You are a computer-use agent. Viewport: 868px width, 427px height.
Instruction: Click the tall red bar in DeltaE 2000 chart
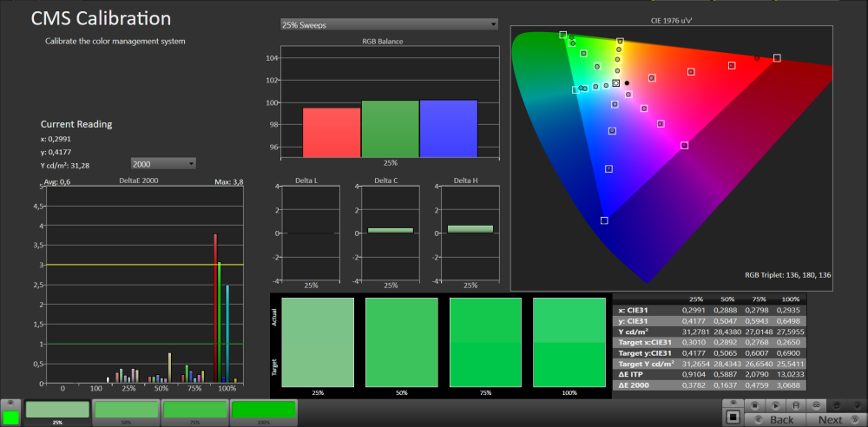click(215, 308)
